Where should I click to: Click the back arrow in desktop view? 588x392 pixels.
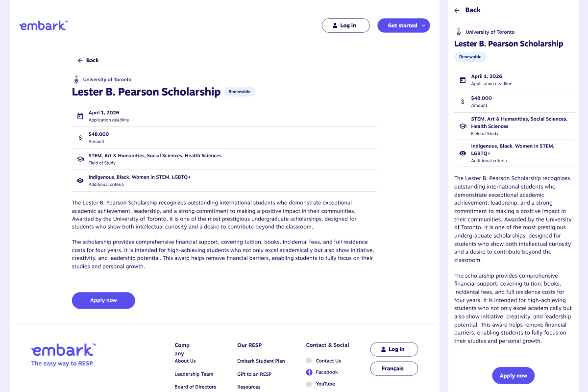tap(80, 61)
